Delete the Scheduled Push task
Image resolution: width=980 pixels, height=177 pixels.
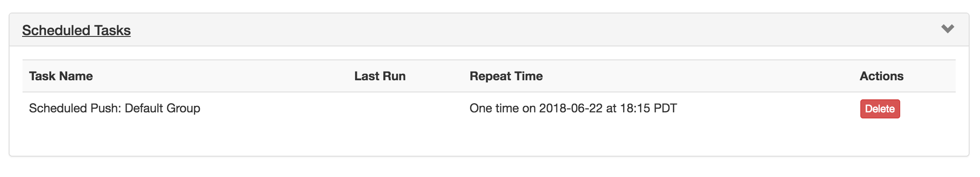pos(880,109)
